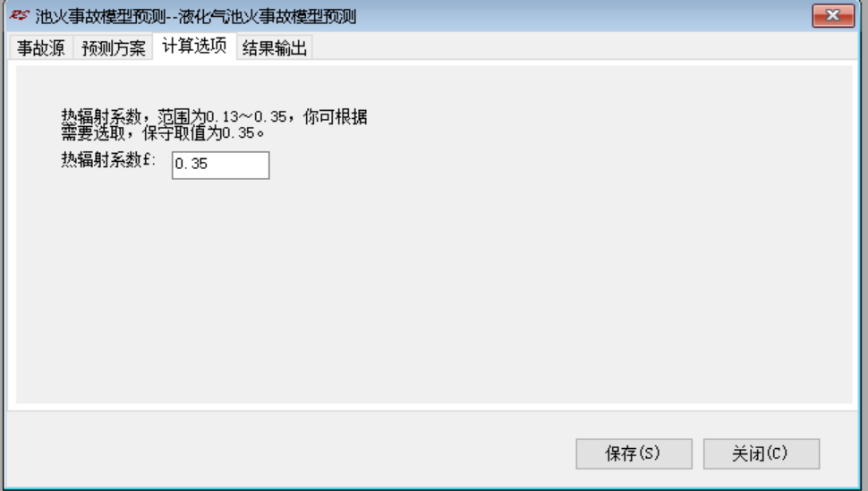Select the 计算选项 tab
The width and height of the screenshot is (868, 491).
[194, 46]
